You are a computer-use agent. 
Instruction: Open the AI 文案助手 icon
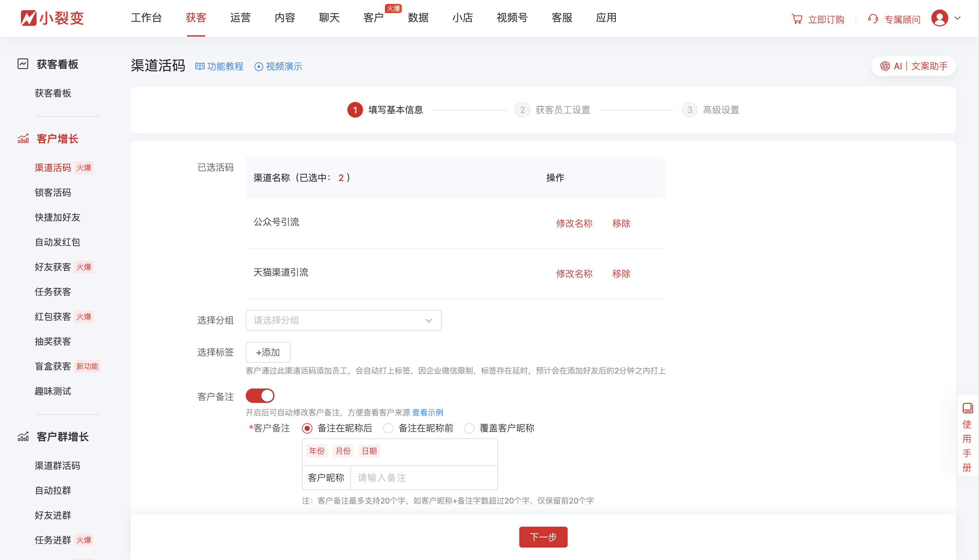tap(885, 66)
